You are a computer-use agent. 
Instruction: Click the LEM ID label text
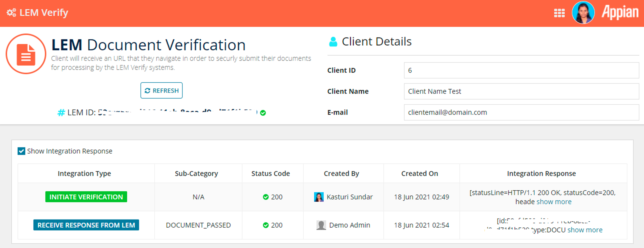pyautogui.click(x=82, y=113)
